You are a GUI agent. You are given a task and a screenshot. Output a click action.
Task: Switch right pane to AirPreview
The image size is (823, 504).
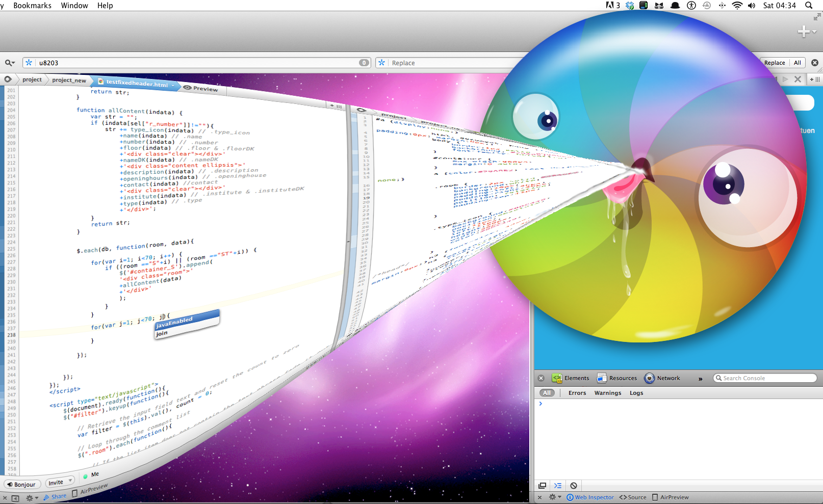tap(671, 497)
